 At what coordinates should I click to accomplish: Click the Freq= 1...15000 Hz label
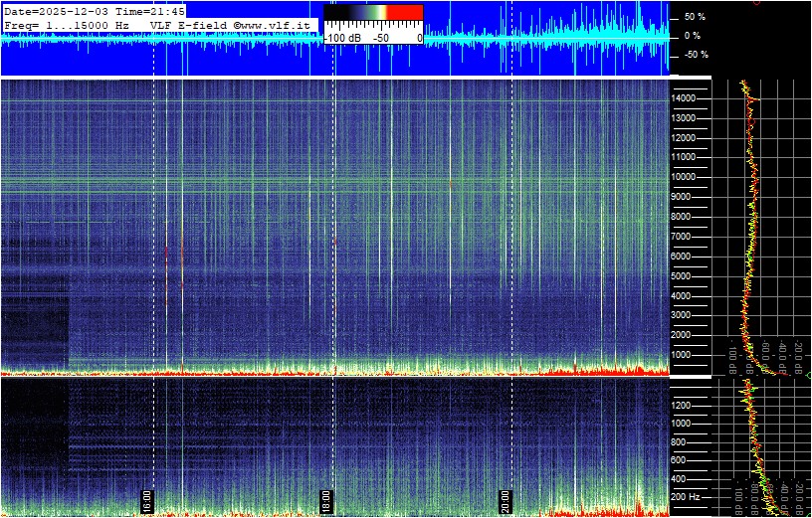tap(67, 24)
